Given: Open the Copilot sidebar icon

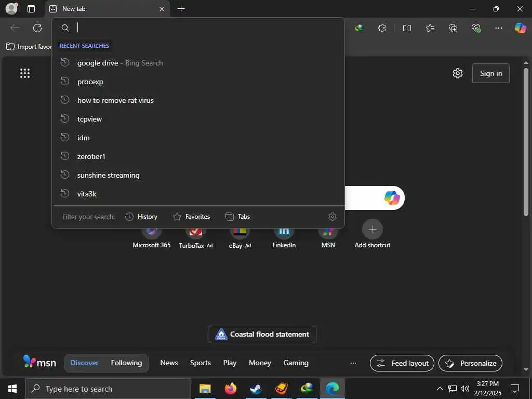Looking at the screenshot, I should click(x=520, y=28).
